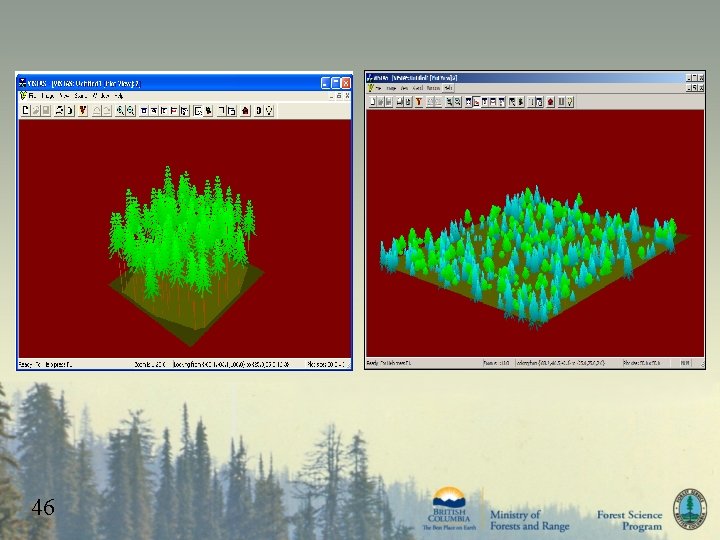Open Help menu in the right window
The height and width of the screenshot is (540, 720).
coord(448,88)
